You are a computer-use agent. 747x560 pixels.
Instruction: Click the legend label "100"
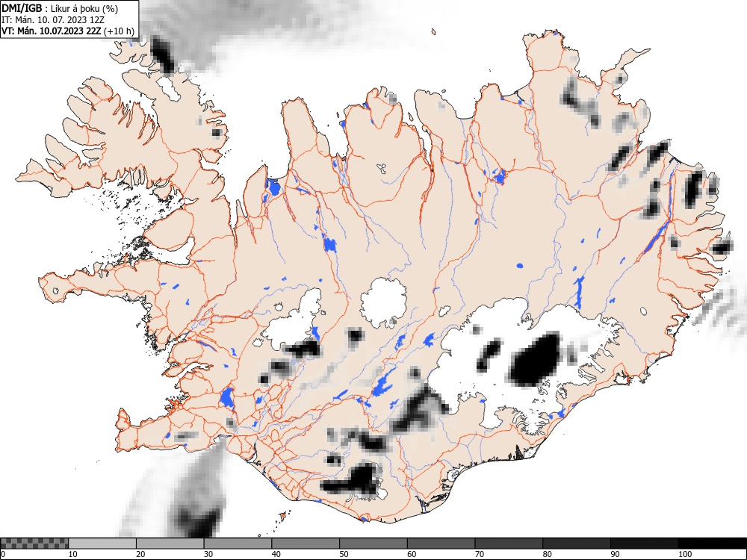684,554
